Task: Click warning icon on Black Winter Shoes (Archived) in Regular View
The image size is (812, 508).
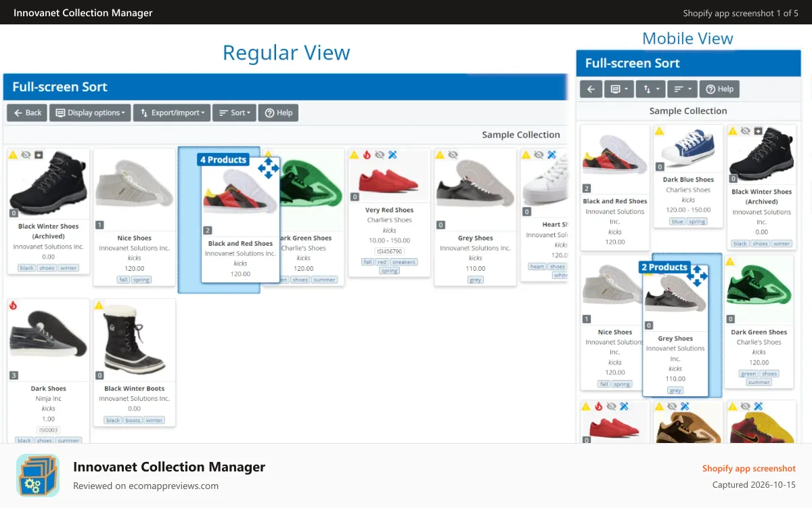Action: pos(13,155)
